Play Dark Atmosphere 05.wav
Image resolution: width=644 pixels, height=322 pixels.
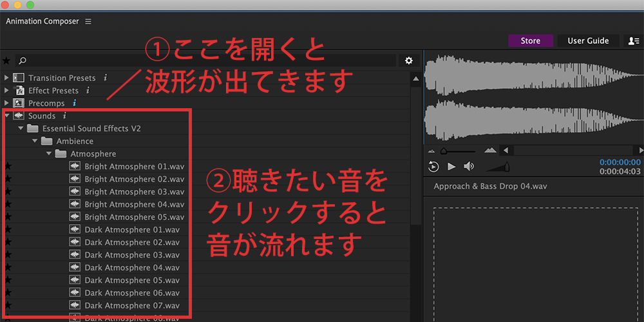(x=132, y=281)
